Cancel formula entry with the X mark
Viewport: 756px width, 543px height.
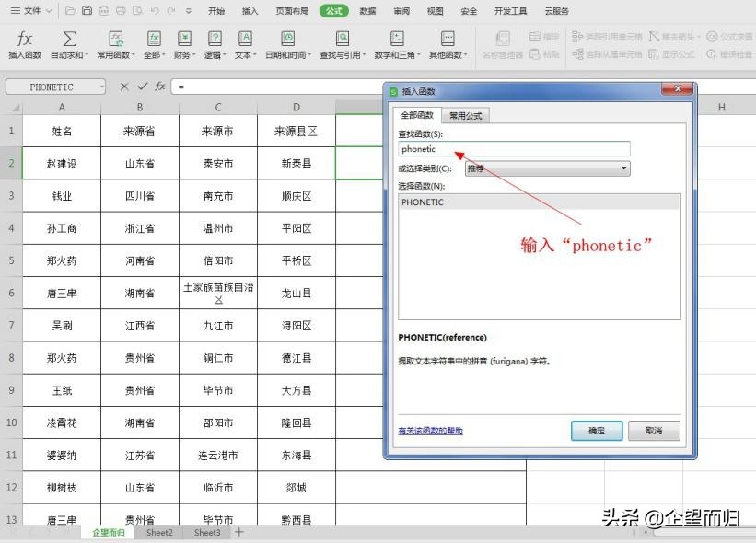tap(122, 86)
